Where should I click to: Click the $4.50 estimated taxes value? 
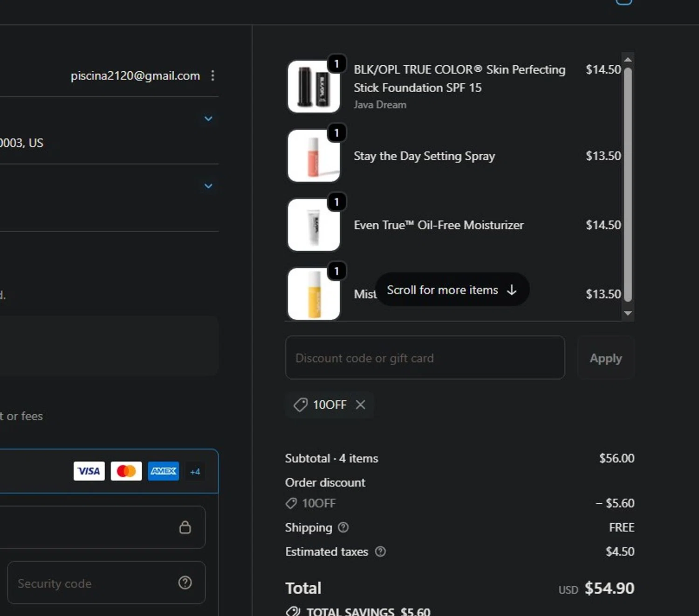click(x=620, y=551)
